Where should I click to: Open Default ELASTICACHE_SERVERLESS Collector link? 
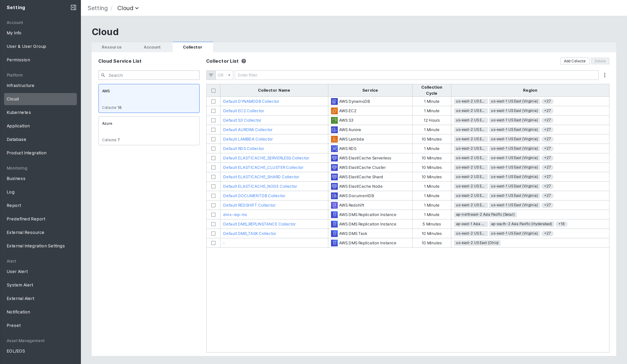coord(266,158)
